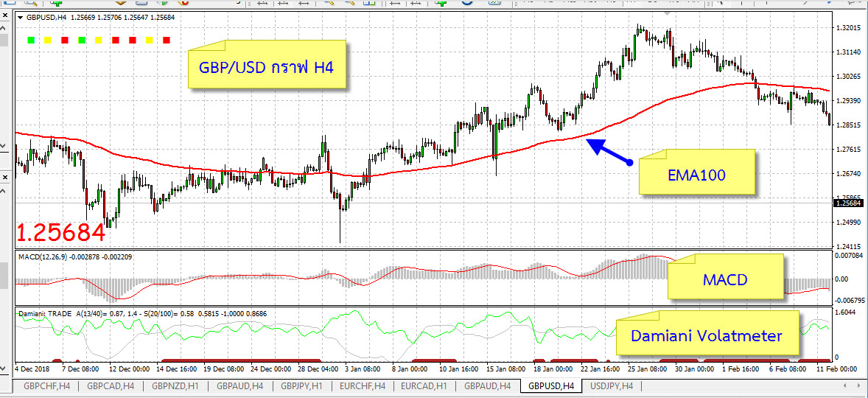Click the first green signal square
Viewport: 868px width, 398px height.
(x=29, y=39)
